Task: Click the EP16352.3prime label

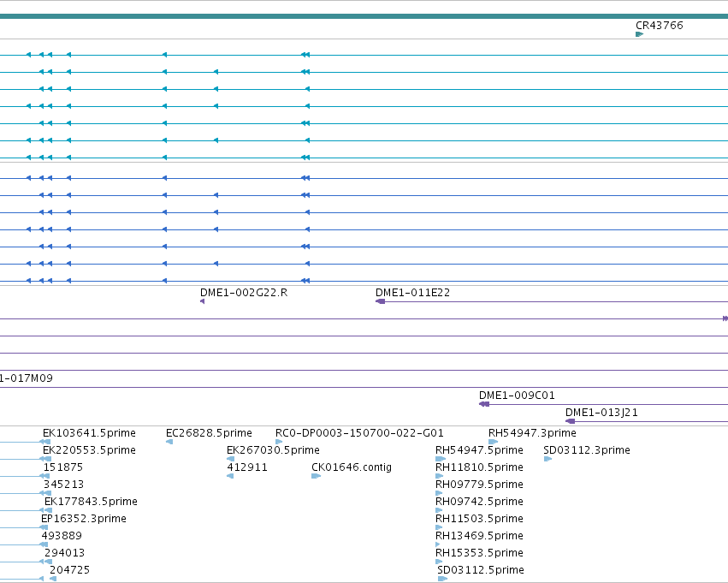Action: pyautogui.click(x=84, y=519)
